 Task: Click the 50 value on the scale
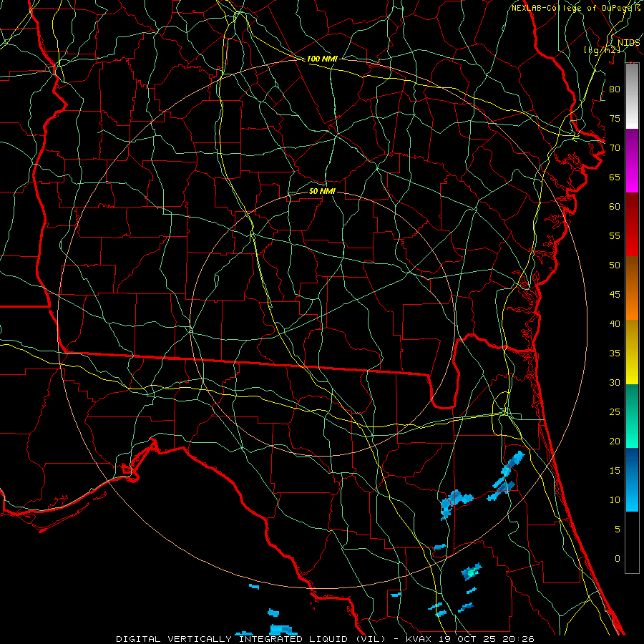coord(615,265)
